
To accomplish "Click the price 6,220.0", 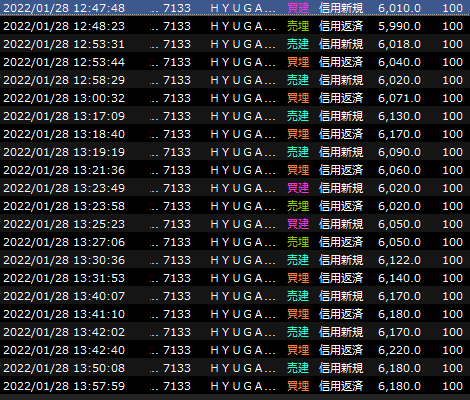I will (399, 350).
